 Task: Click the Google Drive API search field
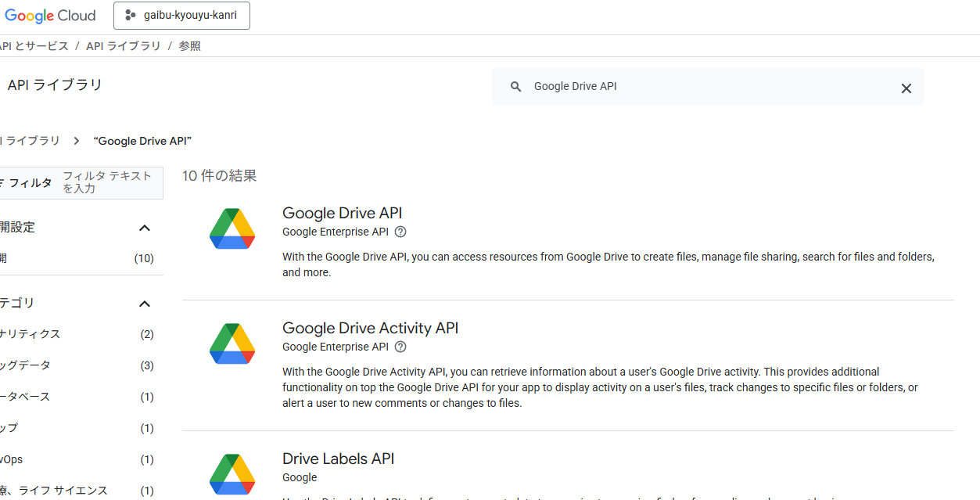704,87
